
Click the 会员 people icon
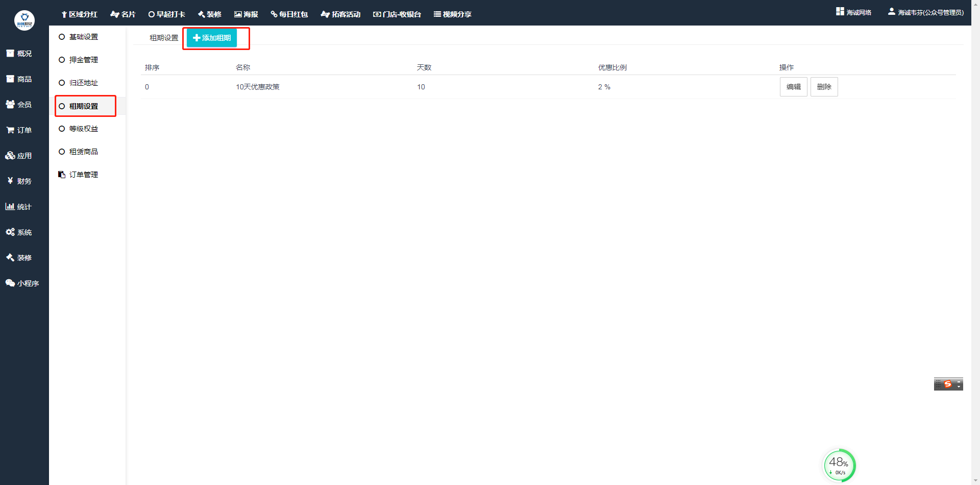[10, 104]
